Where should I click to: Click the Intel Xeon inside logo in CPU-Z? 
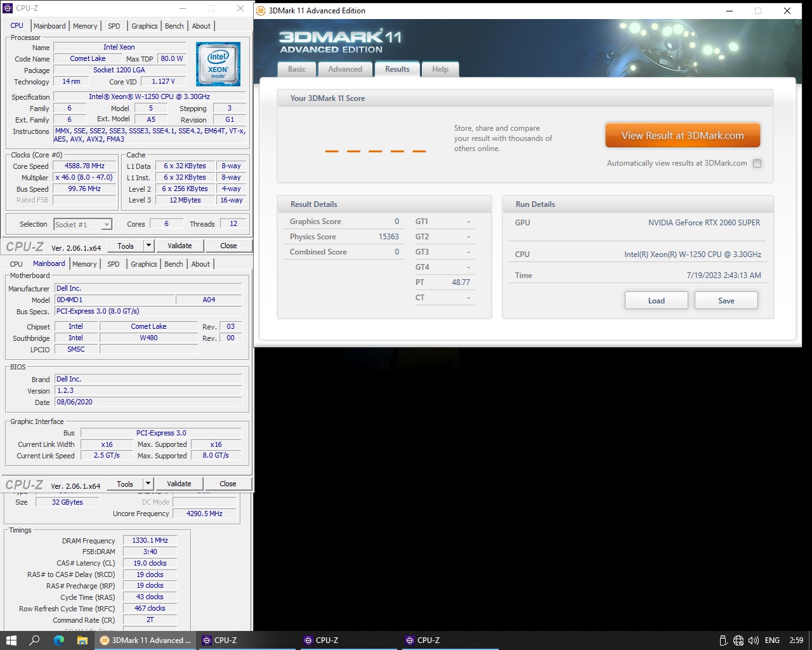[x=218, y=64]
